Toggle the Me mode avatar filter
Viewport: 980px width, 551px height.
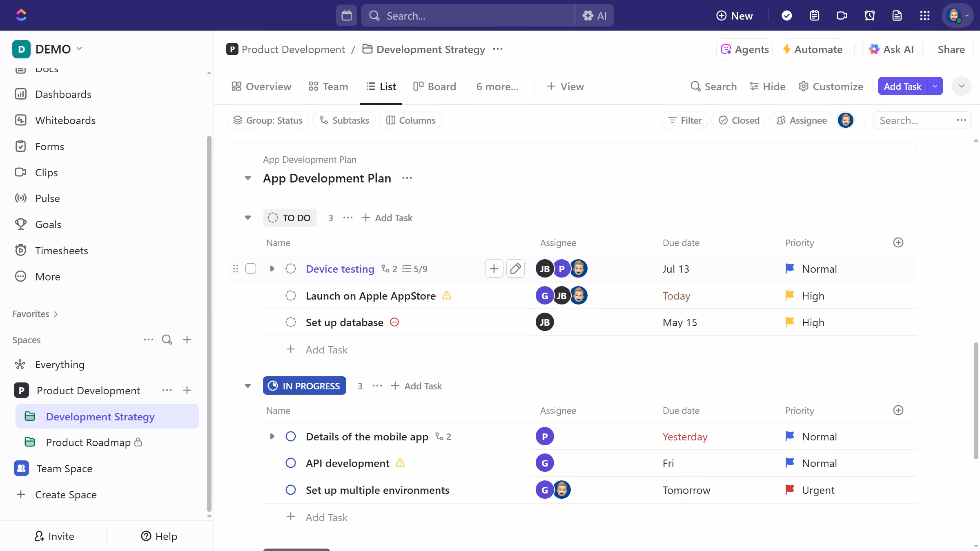coord(846,120)
